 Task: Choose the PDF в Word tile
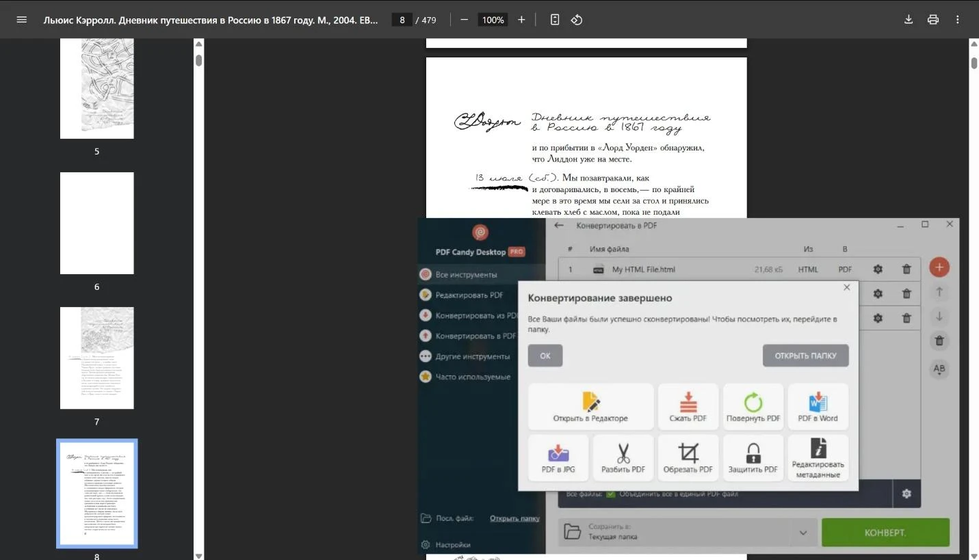(x=818, y=407)
